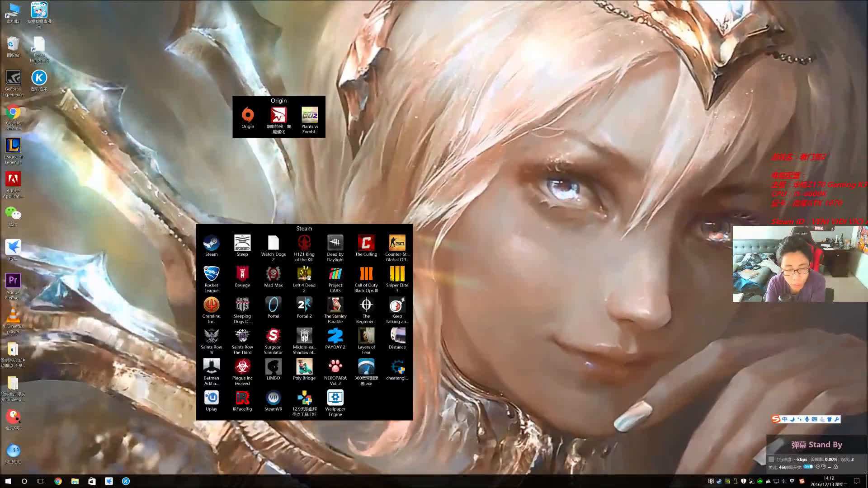Launch The Culling shortcut
Screen dimensions: 868x488
pyautogui.click(x=366, y=246)
